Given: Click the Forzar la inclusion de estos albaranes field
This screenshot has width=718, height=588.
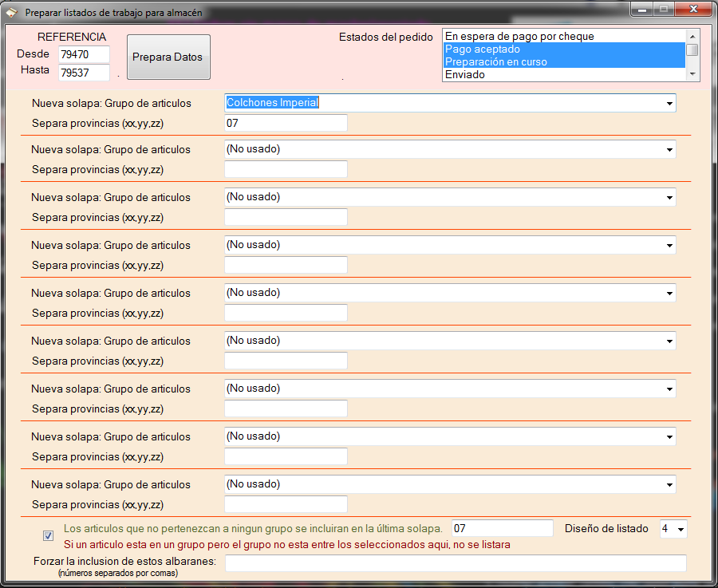Looking at the screenshot, I should [456, 562].
